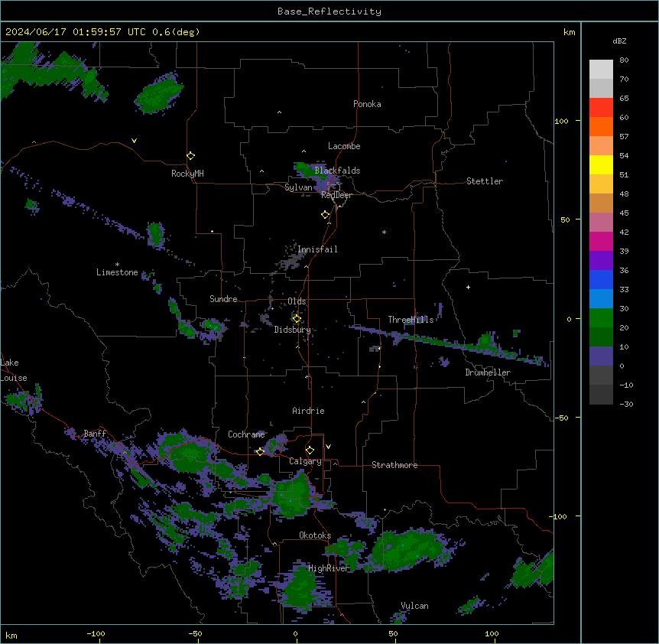Click the Limestone label

[117, 272]
